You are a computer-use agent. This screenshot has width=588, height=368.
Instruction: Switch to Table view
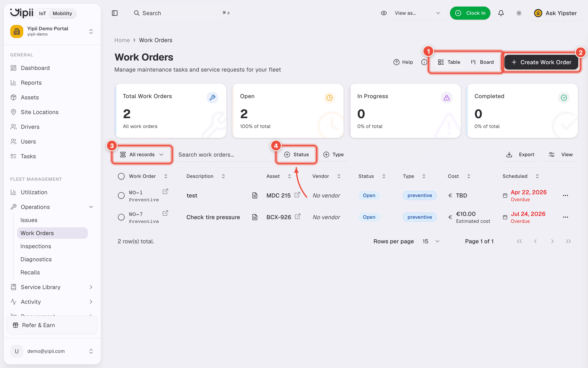449,62
